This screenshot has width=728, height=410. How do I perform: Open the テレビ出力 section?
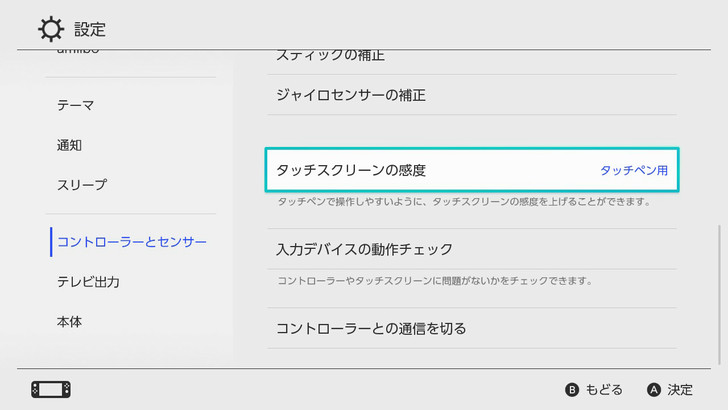[88, 282]
